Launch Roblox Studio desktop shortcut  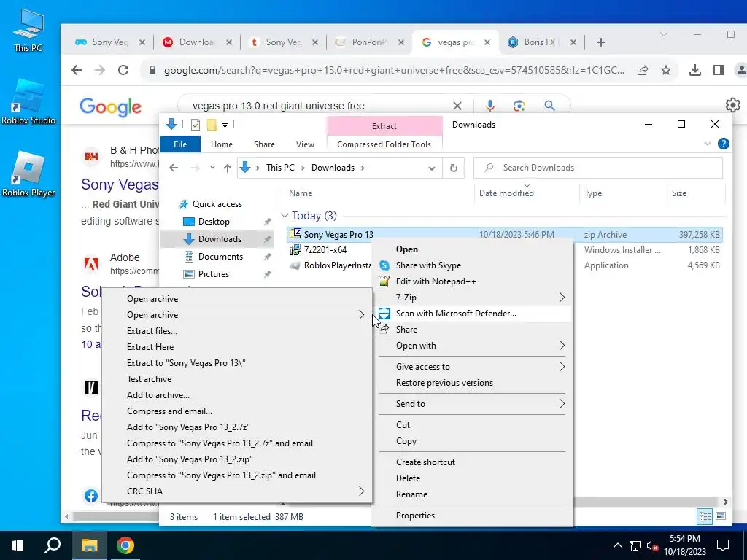[28, 102]
